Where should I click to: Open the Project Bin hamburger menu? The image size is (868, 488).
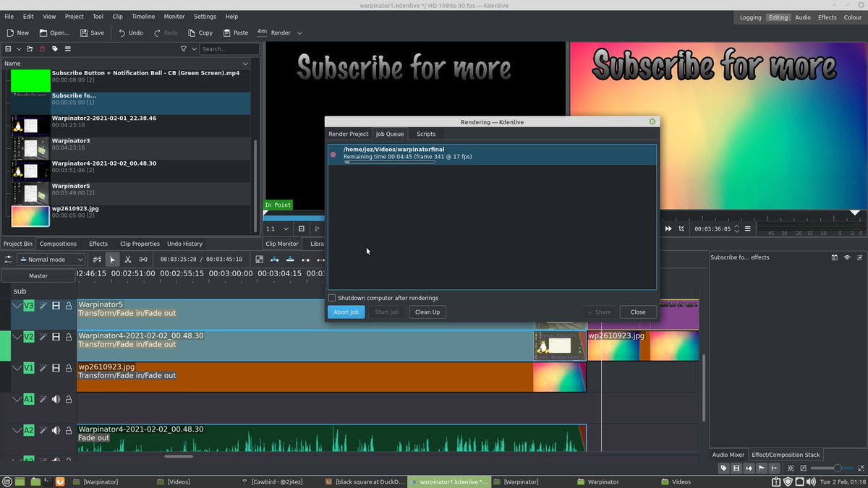67,49
